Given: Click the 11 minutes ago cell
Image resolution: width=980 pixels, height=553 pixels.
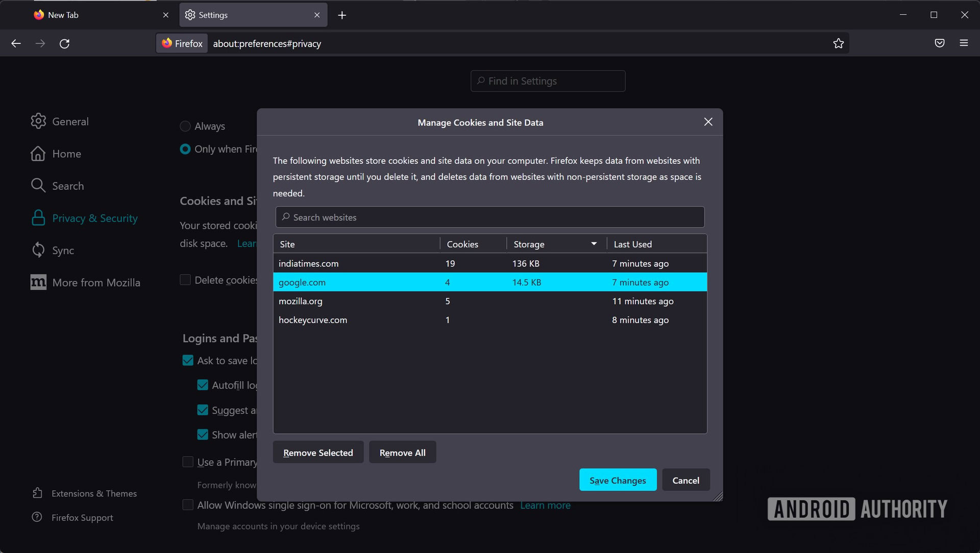Looking at the screenshot, I should 642,301.
